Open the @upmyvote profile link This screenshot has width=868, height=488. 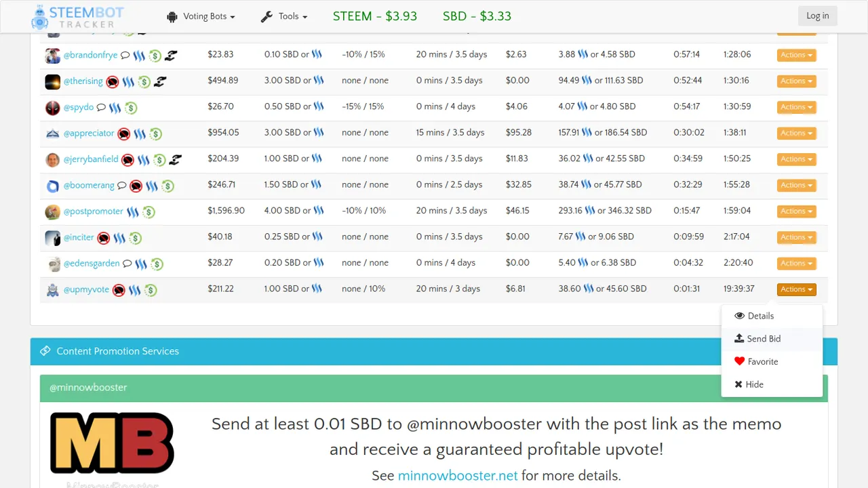tap(86, 289)
